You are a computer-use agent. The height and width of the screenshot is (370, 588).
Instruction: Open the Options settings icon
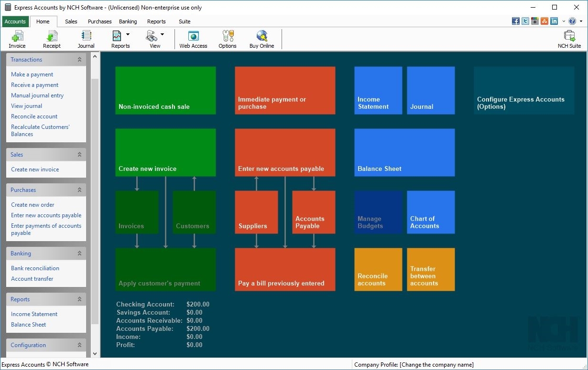click(228, 38)
